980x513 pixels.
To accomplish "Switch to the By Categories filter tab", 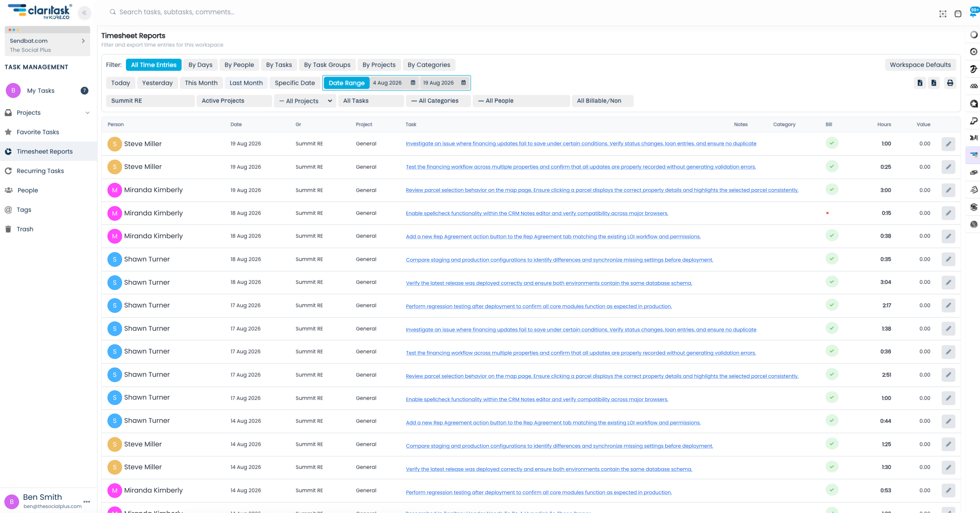I will point(429,65).
